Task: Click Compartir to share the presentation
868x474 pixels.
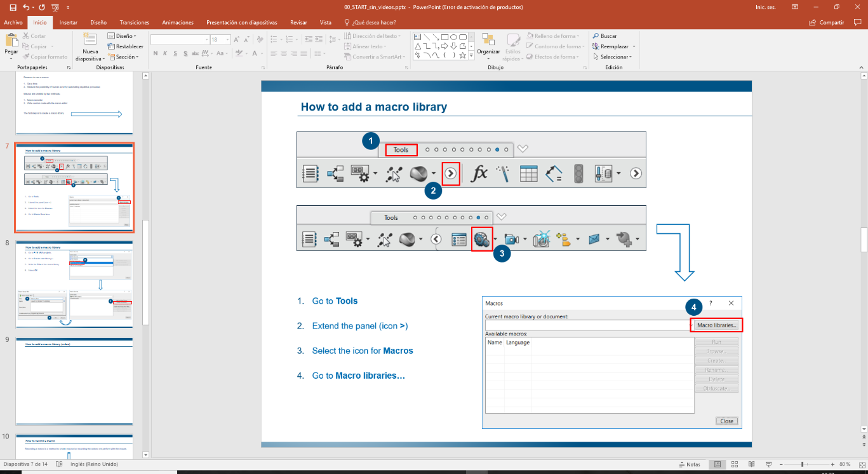Action: point(827,22)
